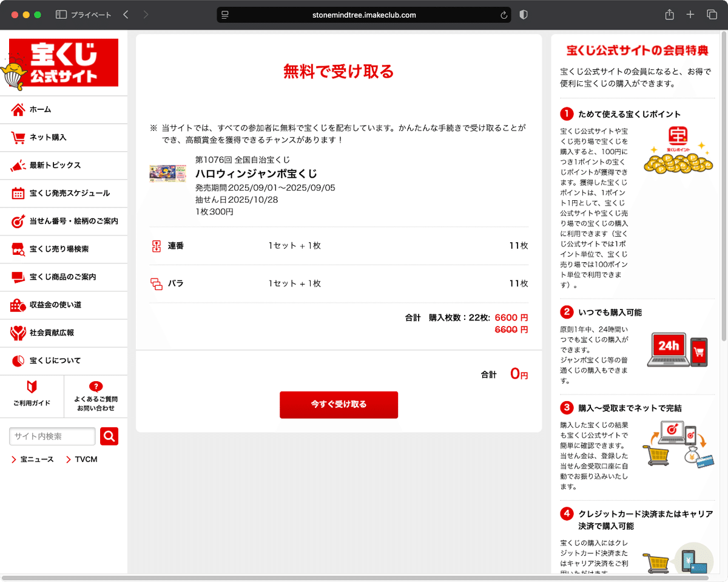
Task: Select the ホーム home icon in sidebar
Action: pyautogui.click(x=18, y=109)
